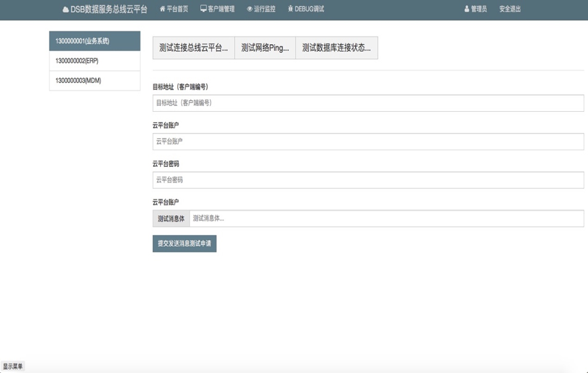Viewport: 588px width, 373px height.
Task: Click the 管理员 account link
Action: [x=475, y=9]
